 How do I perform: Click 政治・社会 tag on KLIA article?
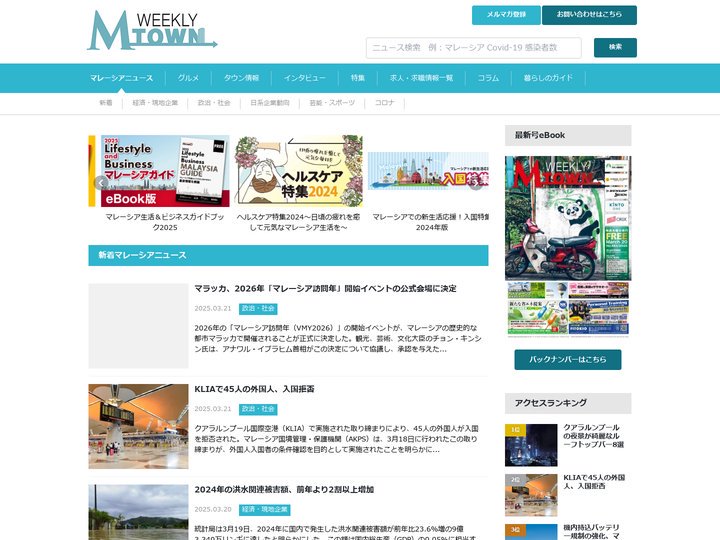258,409
